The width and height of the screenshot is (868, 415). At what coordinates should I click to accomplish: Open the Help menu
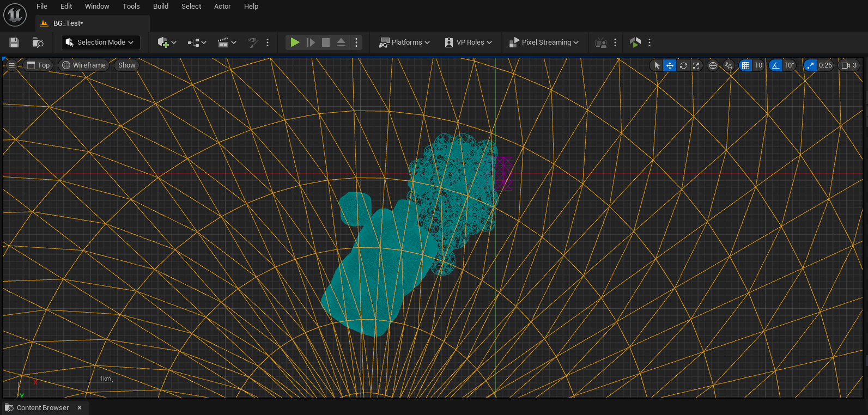click(x=251, y=7)
